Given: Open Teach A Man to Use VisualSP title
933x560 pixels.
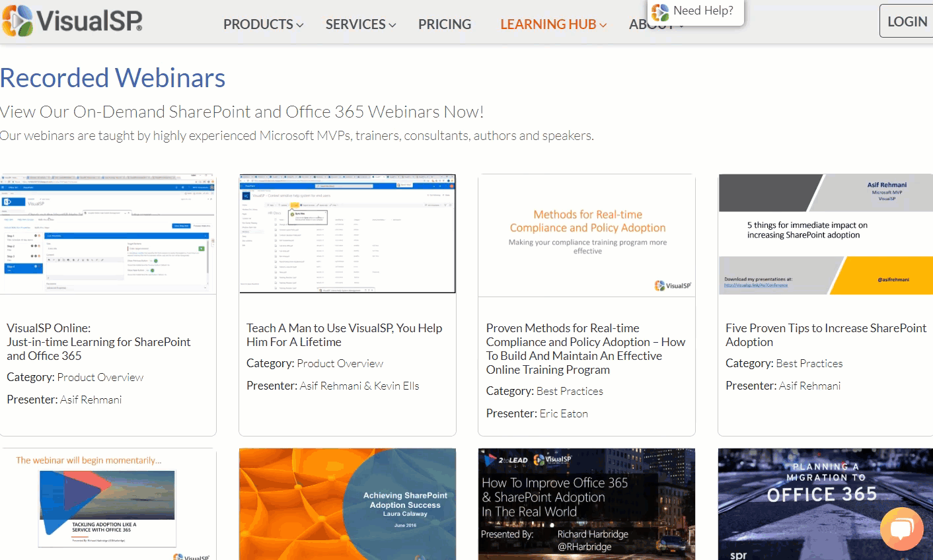Looking at the screenshot, I should (x=344, y=335).
